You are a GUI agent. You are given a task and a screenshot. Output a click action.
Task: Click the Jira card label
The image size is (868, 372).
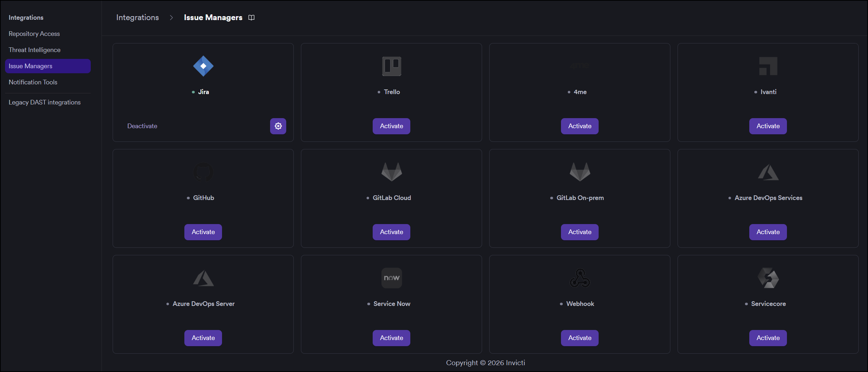point(203,92)
